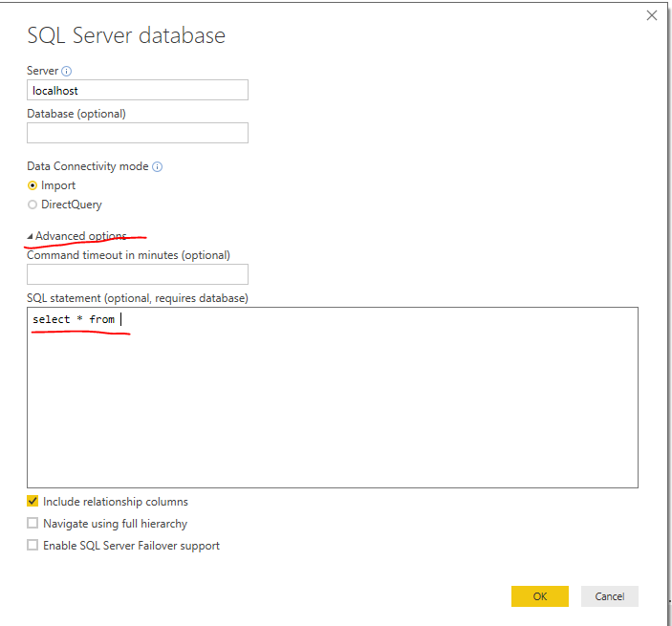Focus the Command timeout in minutes field
This screenshot has height=626, width=672.
point(138,274)
